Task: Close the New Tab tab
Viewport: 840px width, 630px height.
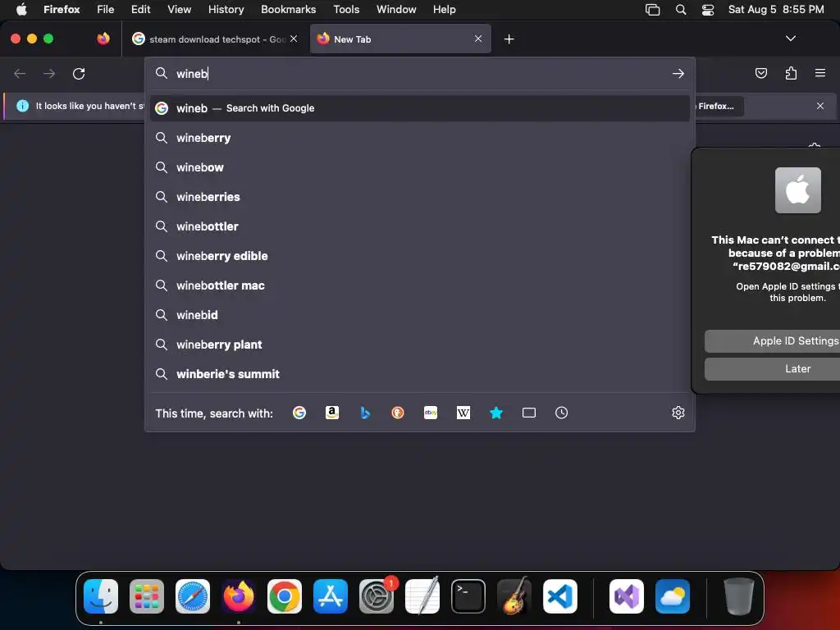Action: [478, 39]
